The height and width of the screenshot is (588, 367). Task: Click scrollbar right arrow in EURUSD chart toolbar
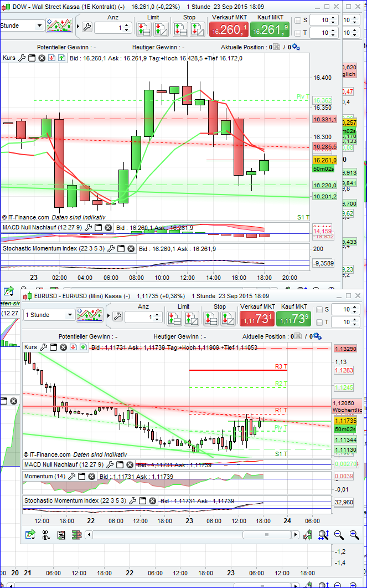[x=296, y=535]
